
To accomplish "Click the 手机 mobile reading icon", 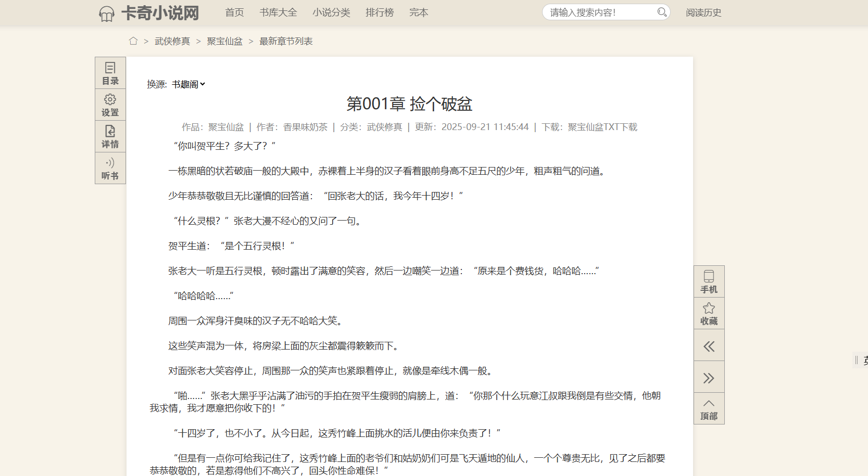I will [x=709, y=282].
